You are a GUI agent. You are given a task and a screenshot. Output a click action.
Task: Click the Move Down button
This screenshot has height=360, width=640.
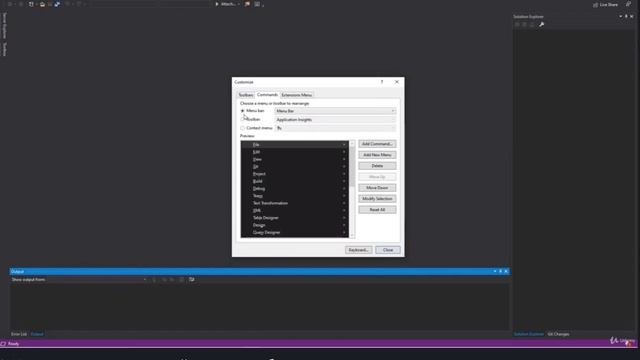click(377, 188)
